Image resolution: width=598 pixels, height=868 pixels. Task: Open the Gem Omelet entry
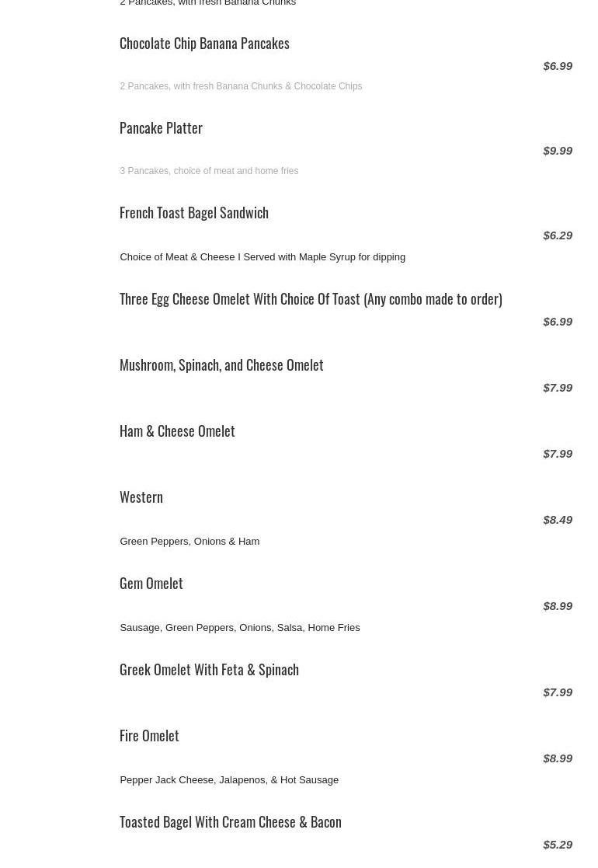[x=151, y=584]
